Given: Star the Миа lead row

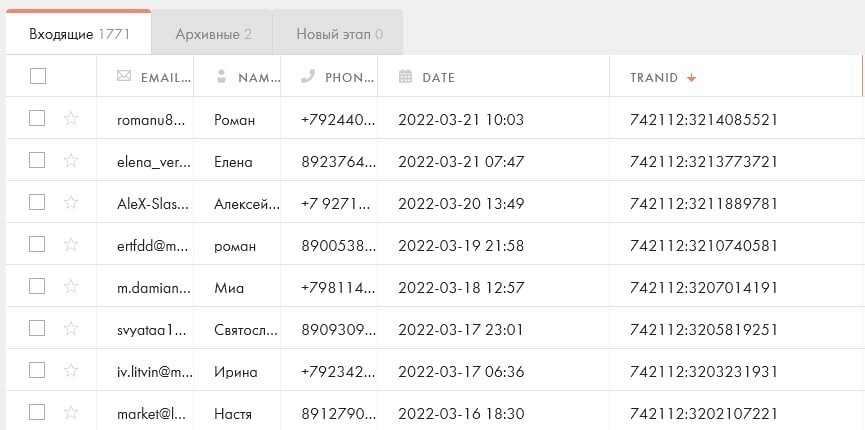Looking at the screenshot, I should coord(71,286).
